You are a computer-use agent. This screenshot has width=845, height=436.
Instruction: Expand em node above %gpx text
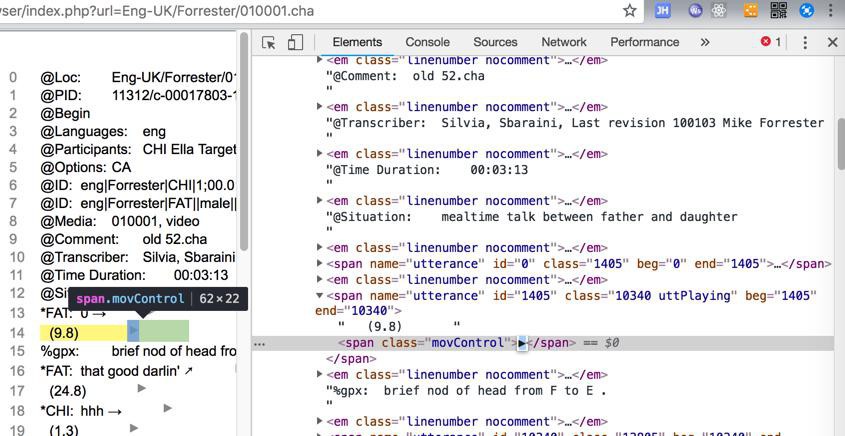click(320, 374)
